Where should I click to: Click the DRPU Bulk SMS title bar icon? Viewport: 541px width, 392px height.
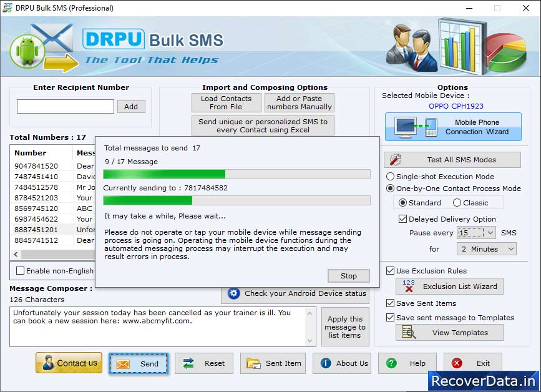point(7,7)
